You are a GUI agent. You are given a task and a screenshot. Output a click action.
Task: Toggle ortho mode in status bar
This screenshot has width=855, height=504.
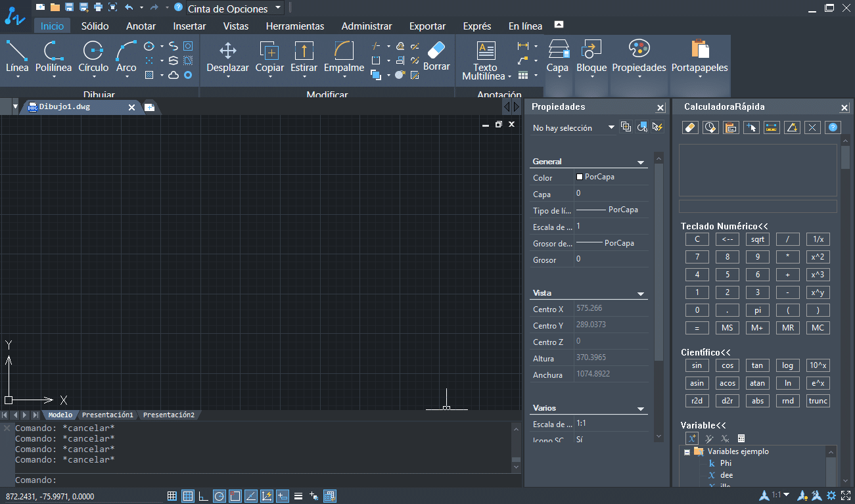coord(204,496)
